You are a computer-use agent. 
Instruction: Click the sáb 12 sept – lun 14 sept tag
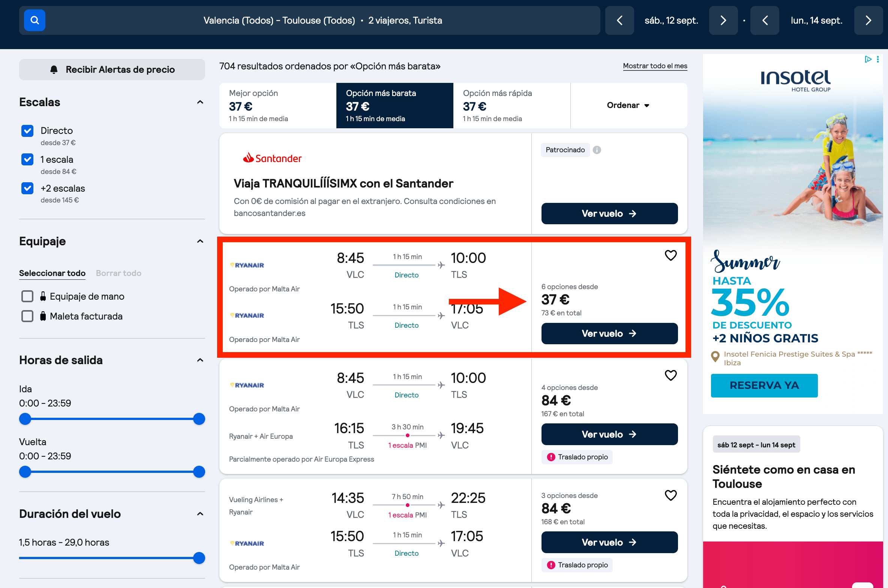point(756,445)
